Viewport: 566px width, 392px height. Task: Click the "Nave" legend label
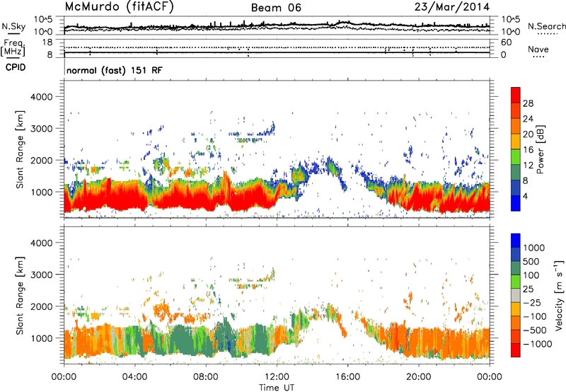(x=538, y=50)
